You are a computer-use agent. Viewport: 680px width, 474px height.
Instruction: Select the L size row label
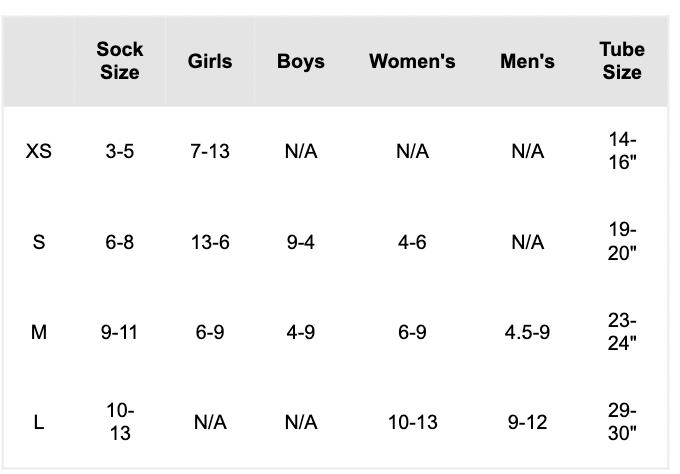coord(39,422)
